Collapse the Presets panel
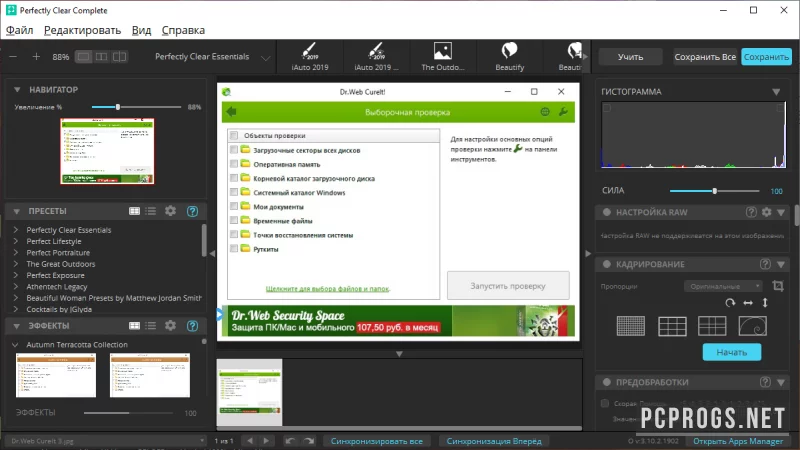The height and width of the screenshot is (450, 800). coord(17,211)
